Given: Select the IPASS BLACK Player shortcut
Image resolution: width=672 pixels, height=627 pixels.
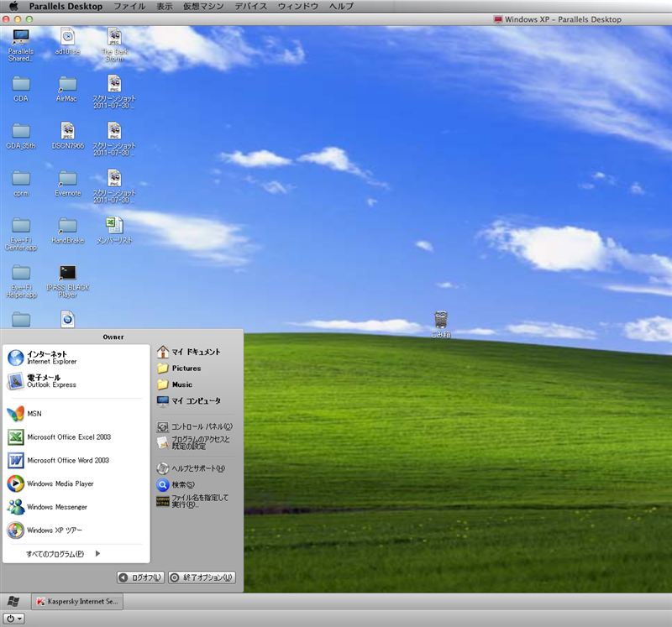Looking at the screenshot, I should pos(68,281).
